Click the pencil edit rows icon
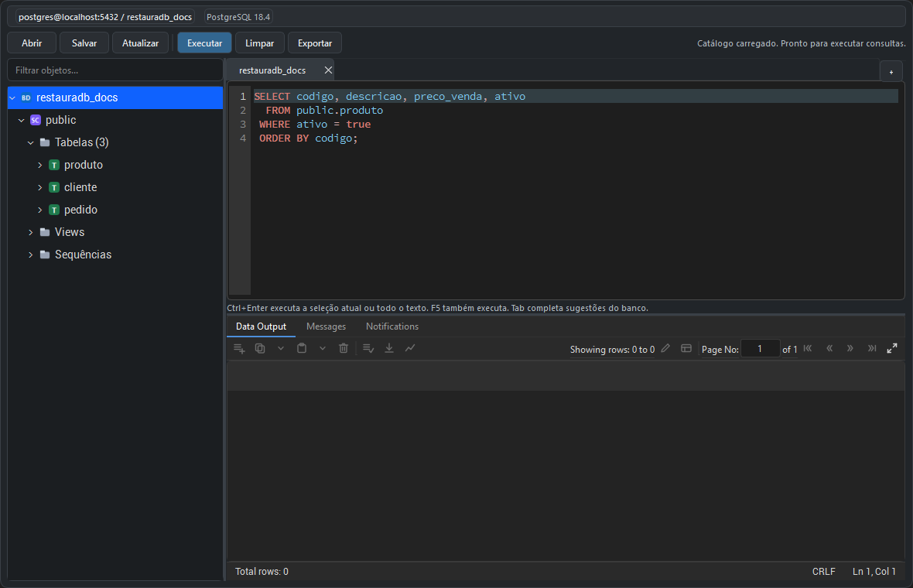 [x=665, y=348]
